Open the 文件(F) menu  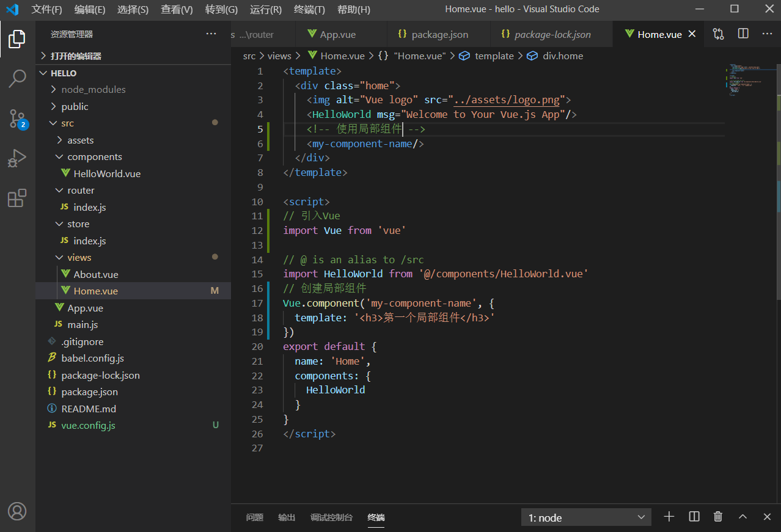coord(47,9)
